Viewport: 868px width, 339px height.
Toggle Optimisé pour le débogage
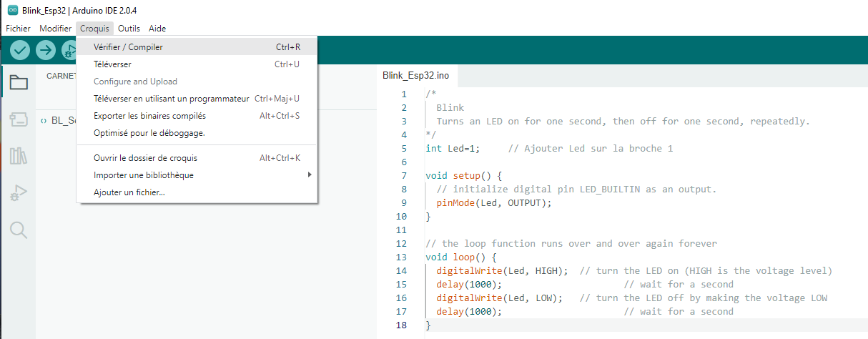click(197, 133)
